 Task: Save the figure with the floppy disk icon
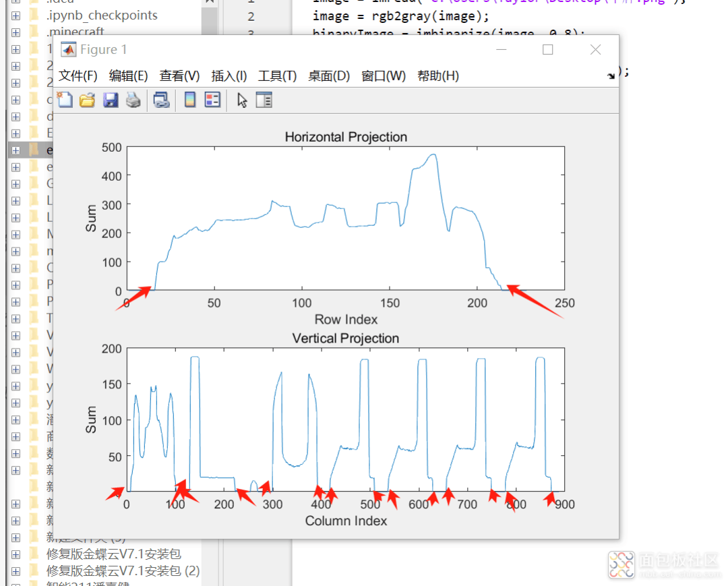click(110, 100)
